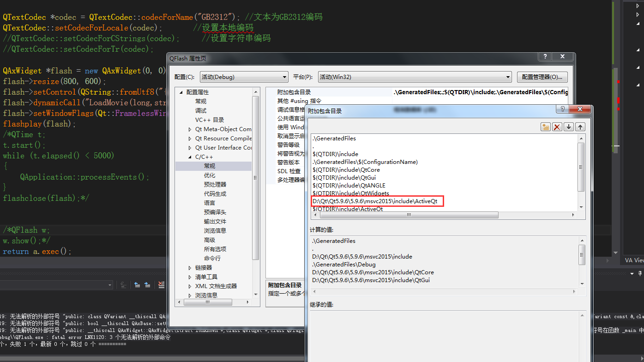
Task: Delete the selected include directory
Action: tap(557, 127)
